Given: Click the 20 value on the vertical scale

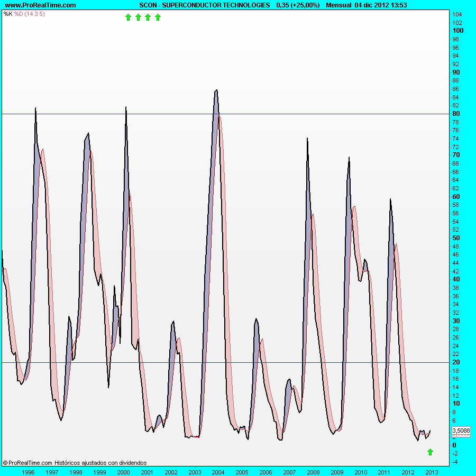Looking at the screenshot, I should click(456, 362).
